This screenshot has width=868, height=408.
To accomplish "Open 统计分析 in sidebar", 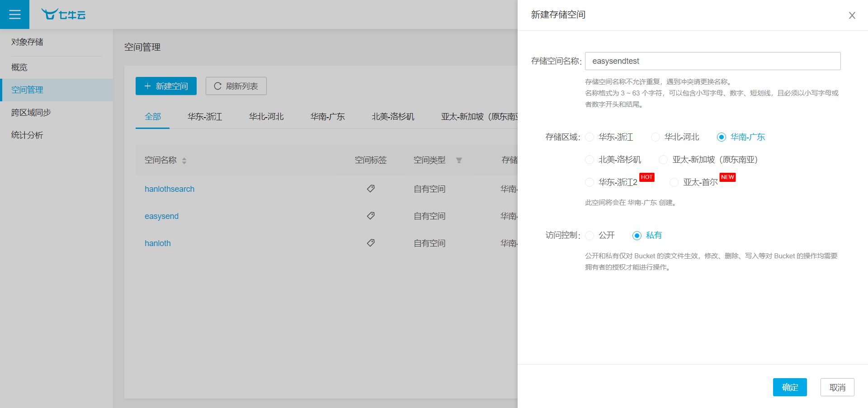I will coord(27,135).
